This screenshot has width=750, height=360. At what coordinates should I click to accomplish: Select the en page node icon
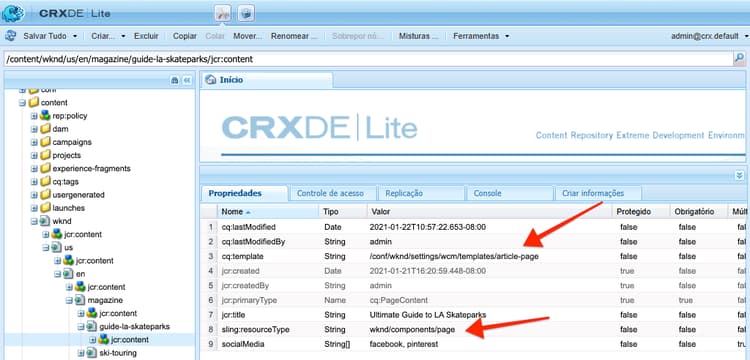point(69,274)
